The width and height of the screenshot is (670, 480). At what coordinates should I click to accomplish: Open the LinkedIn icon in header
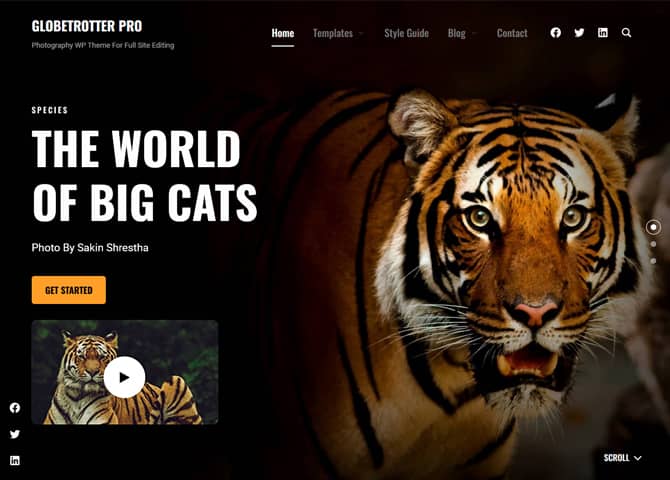(602, 32)
